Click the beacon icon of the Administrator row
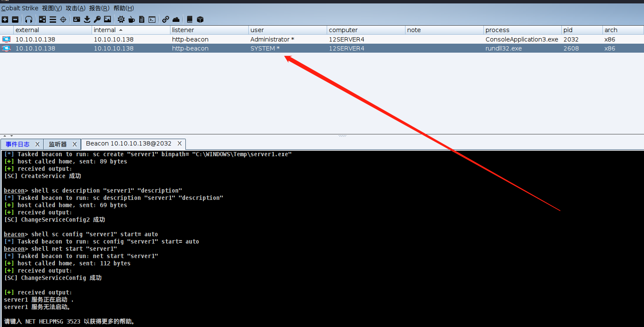 (6, 39)
